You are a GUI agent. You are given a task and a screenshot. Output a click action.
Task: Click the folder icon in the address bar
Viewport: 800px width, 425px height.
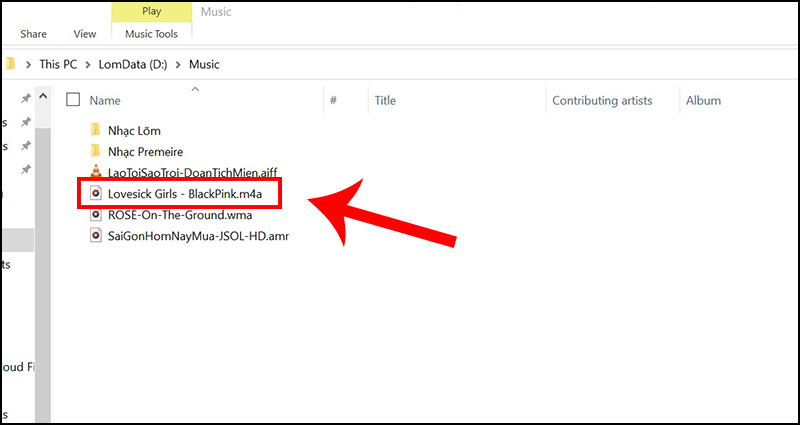[10, 64]
